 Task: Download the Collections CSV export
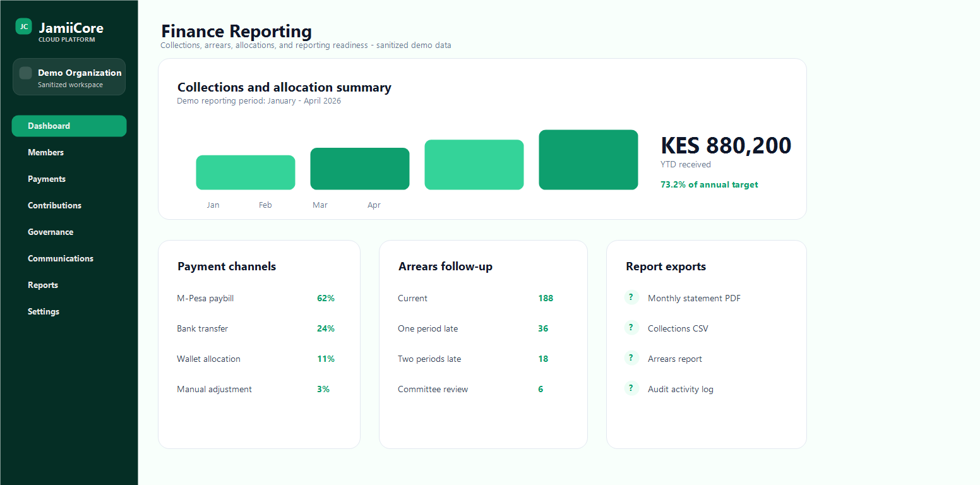coord(678,328)
